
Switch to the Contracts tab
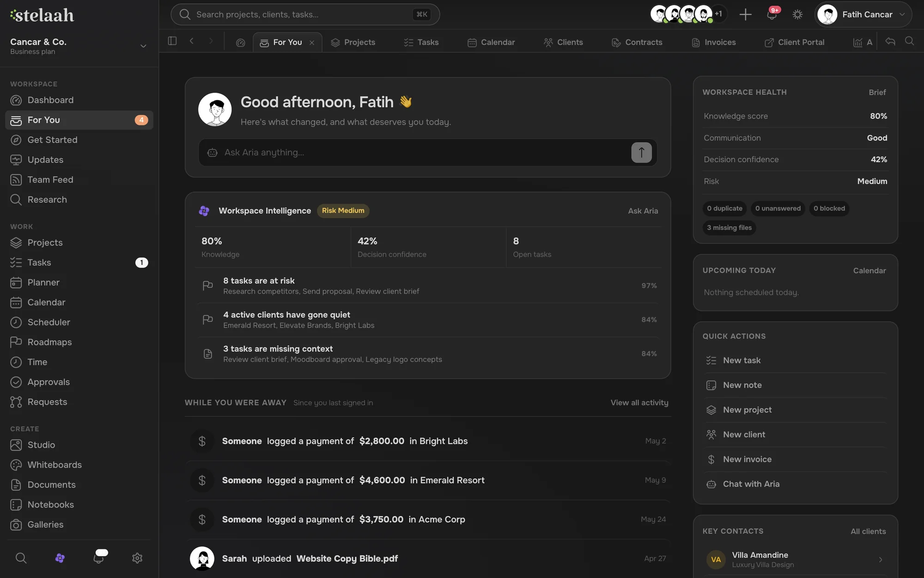637,42
